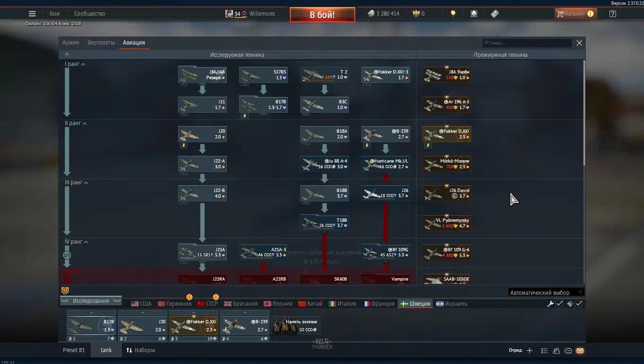
Task: Start battle with В бой! button
Action: [x=322, y=15]
